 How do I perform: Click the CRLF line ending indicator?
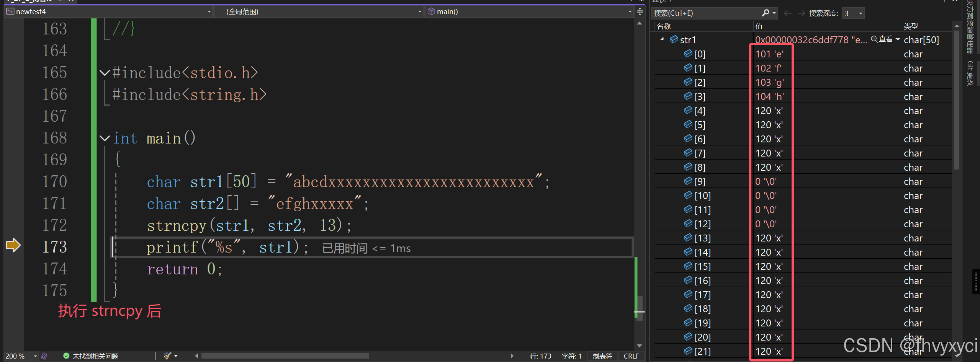click(x=631, y=356)
